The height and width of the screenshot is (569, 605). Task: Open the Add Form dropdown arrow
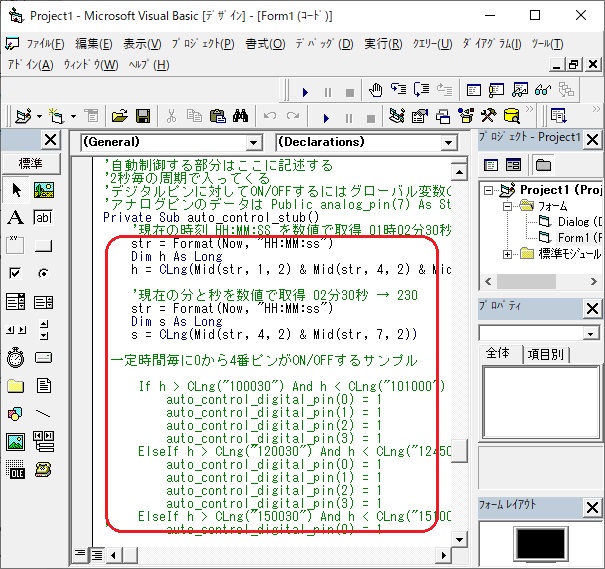tap(73, 116)
